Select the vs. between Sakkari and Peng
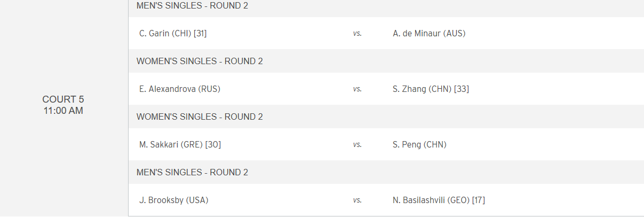Viewport: 644px width, 217px height. tap(357, 144)
